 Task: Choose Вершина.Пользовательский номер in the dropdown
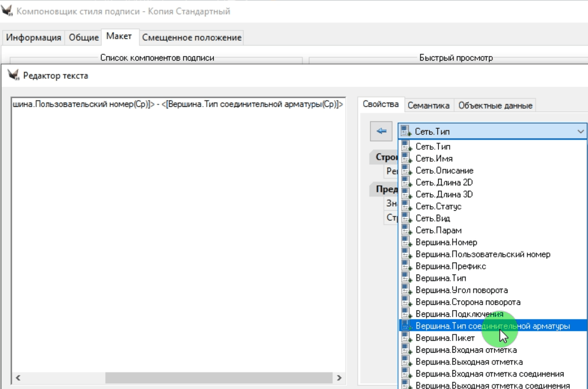pyautogui.click(x=483, y=254)
